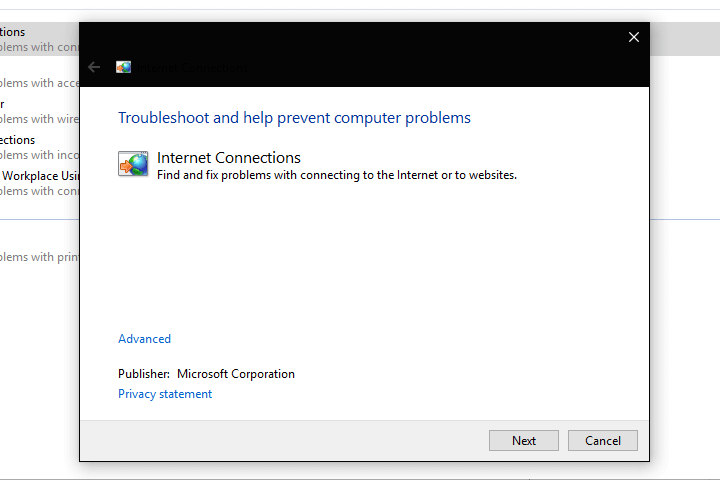Image resolution: width=720 pixels, height=480 pixels.
Task: Click the dimmed Internet Connections title in header
Action: (195, 67)
